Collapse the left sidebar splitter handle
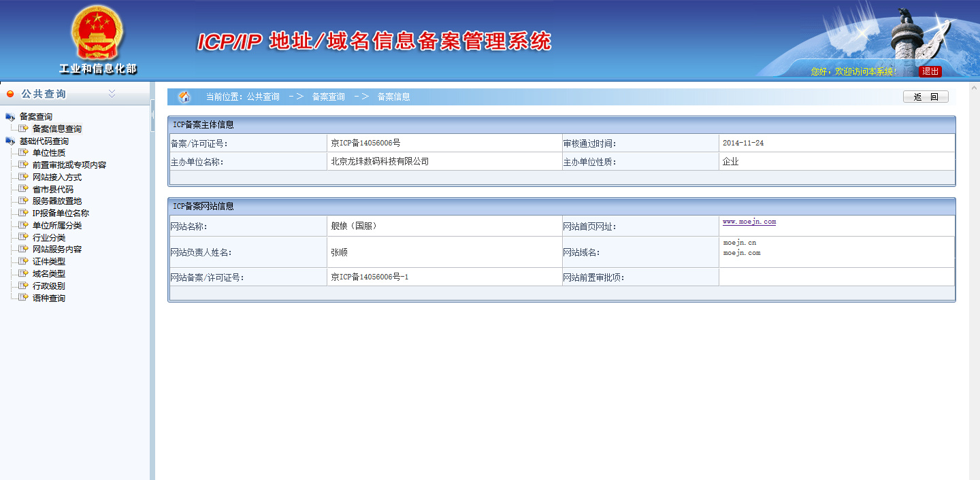 pyautogui.click(x=152, y=116)
